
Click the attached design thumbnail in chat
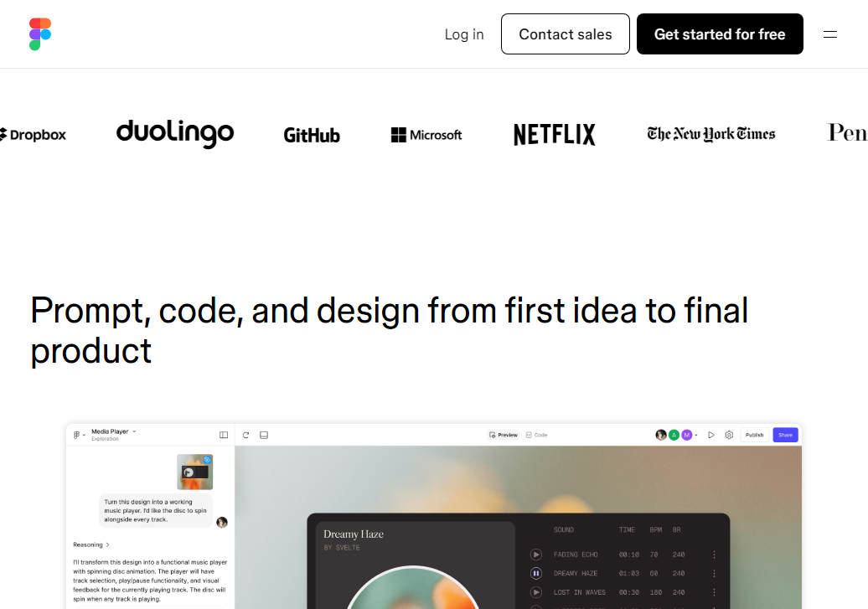tap(195, 472)
